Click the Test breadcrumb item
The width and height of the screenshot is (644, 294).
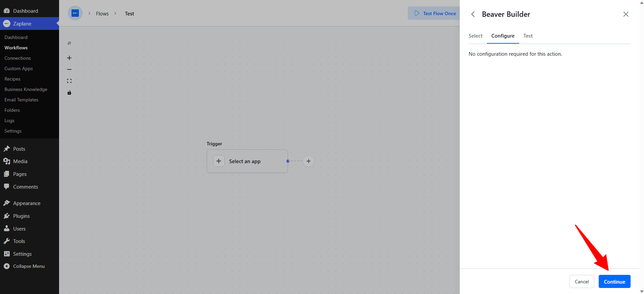(130, 13)
